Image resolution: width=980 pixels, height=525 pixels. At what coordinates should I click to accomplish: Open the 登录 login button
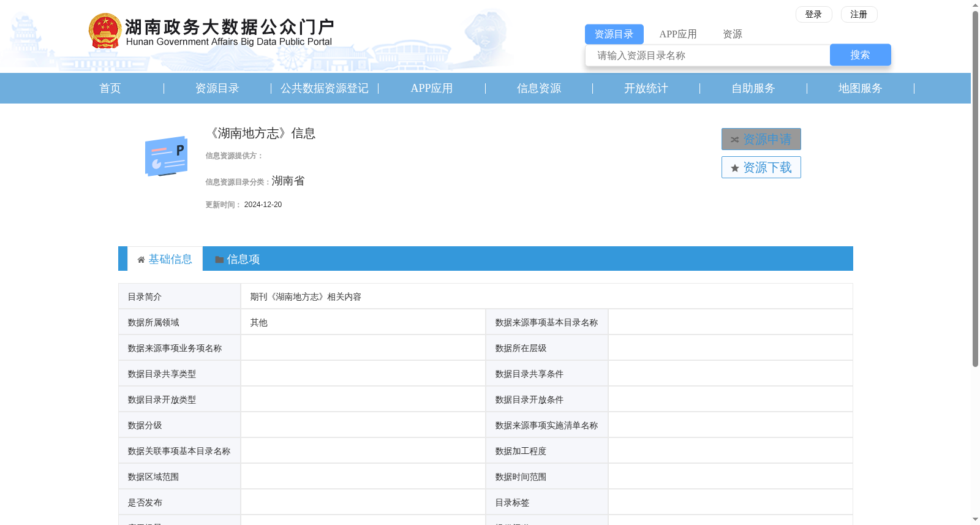coord(813,14)
